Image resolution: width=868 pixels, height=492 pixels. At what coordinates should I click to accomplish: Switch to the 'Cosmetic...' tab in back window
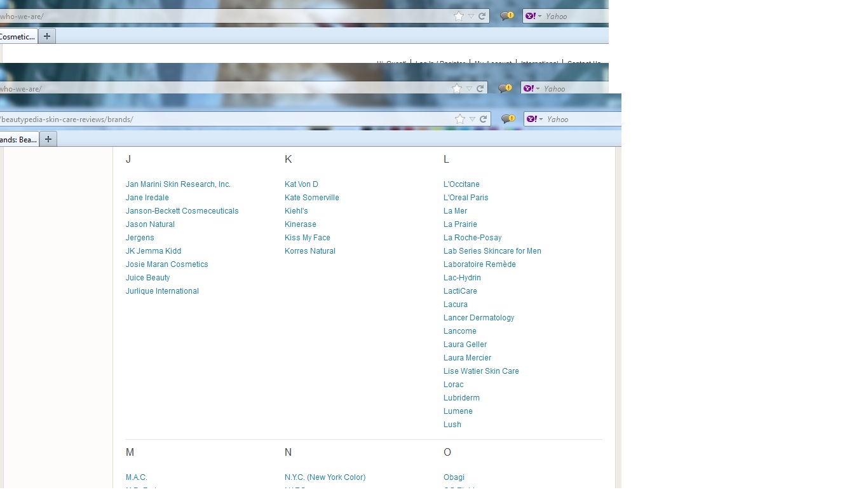pos(18,36)
